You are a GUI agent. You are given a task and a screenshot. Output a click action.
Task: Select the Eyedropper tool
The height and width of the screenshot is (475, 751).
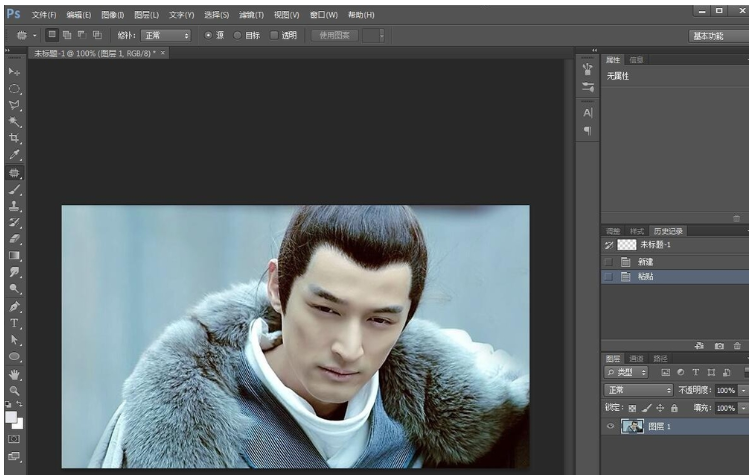(14, 155)
